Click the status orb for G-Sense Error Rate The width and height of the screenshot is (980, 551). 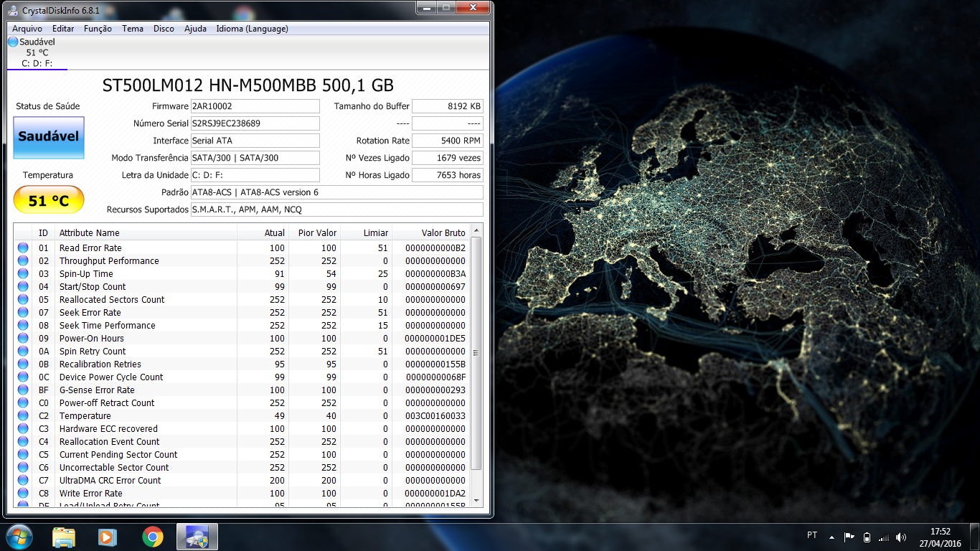[23, 390]
